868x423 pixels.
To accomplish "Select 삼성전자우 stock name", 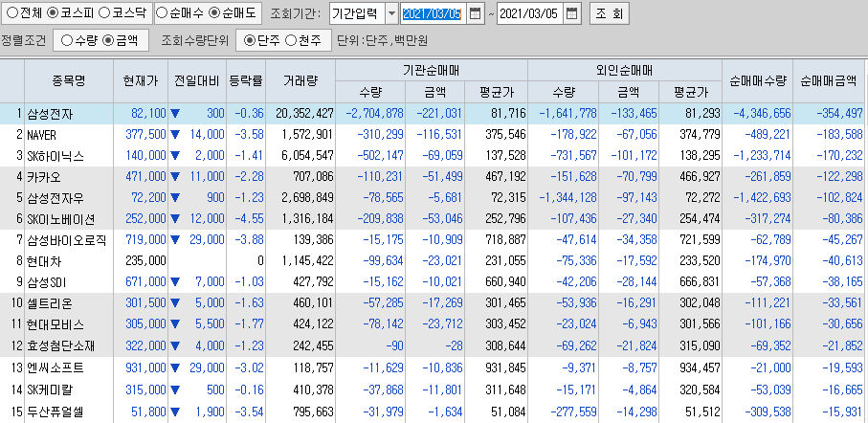I will click(x=56, y=198).
